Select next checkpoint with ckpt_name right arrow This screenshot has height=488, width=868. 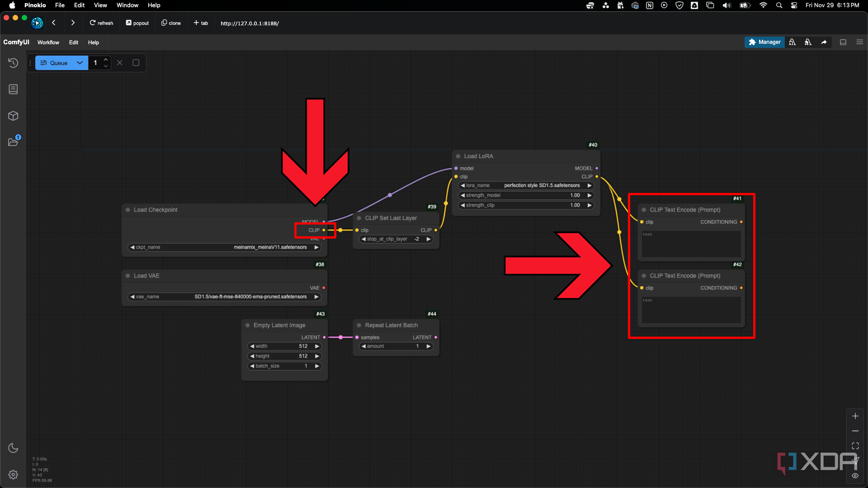coord(316,248)
